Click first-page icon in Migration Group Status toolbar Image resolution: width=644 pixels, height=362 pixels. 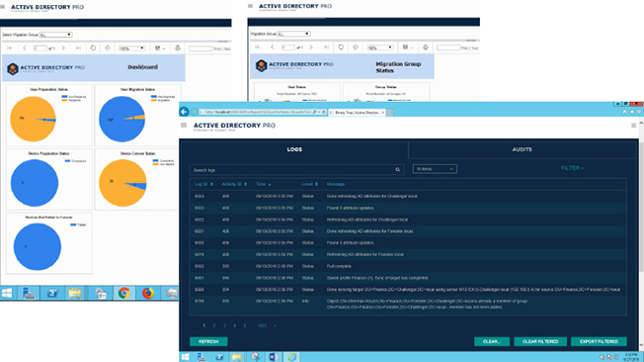coord(257,47)
